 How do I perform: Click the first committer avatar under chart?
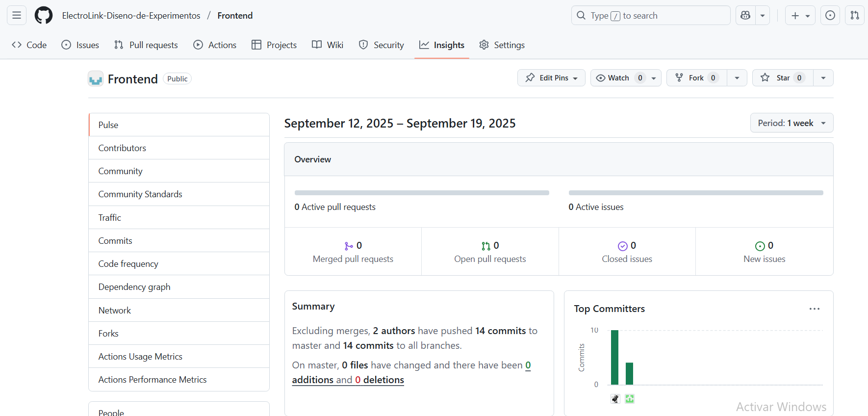(x=615, y=399)
